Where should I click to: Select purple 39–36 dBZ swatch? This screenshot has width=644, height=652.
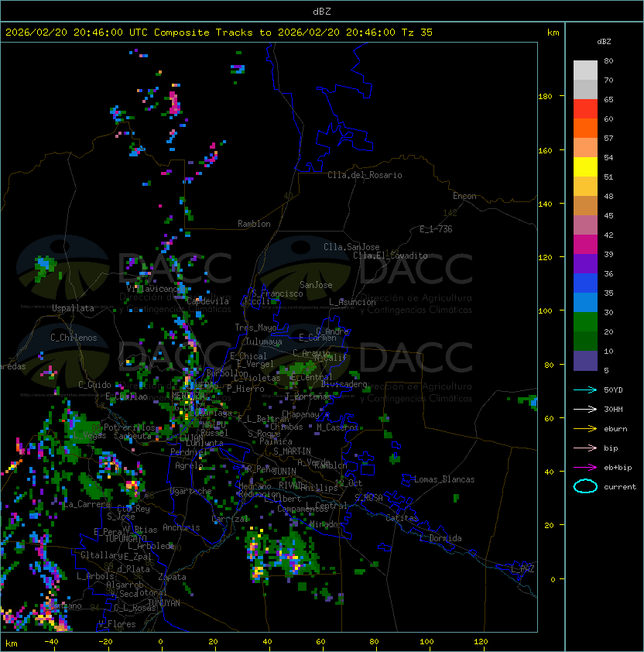(x=585, y=263)
